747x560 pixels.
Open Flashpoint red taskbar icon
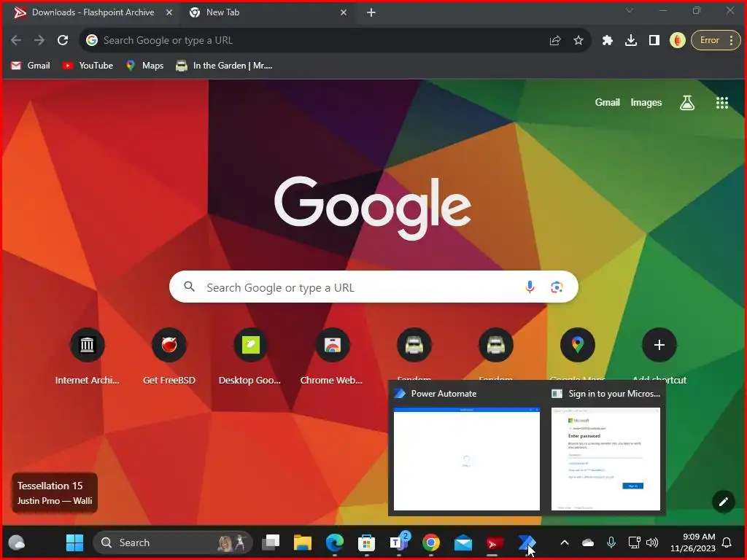(x=495, y=542)
